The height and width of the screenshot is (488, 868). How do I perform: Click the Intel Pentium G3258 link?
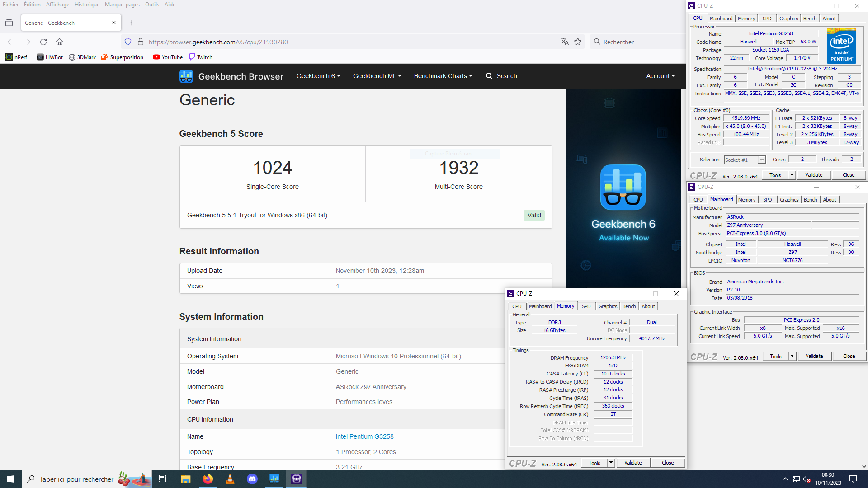click(364, 436)
